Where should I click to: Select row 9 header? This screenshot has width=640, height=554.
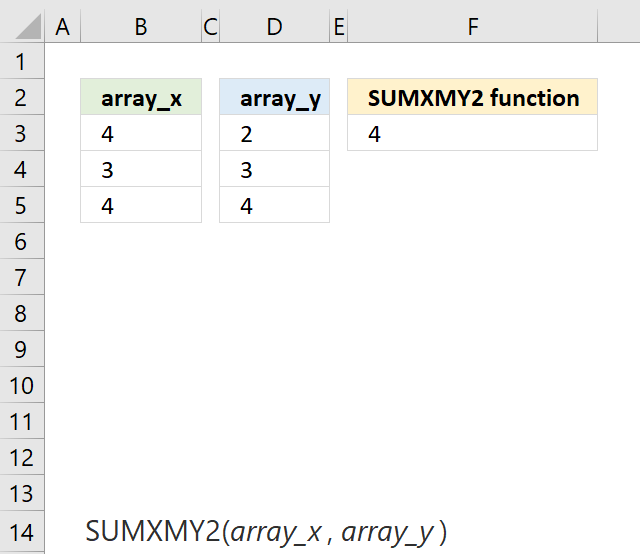(22, 349)
